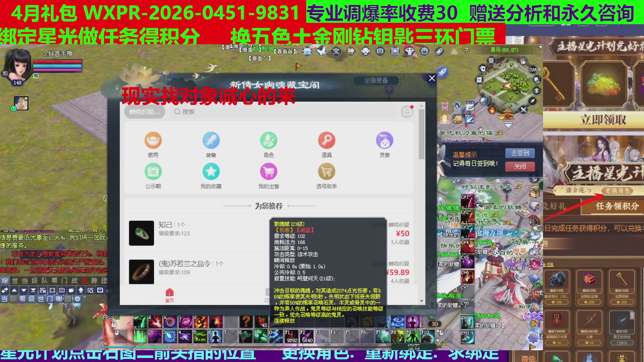Screen dimensions: 644x362
Task: Toggle the 队 team chat channel filter
Action: coord(13,299)
